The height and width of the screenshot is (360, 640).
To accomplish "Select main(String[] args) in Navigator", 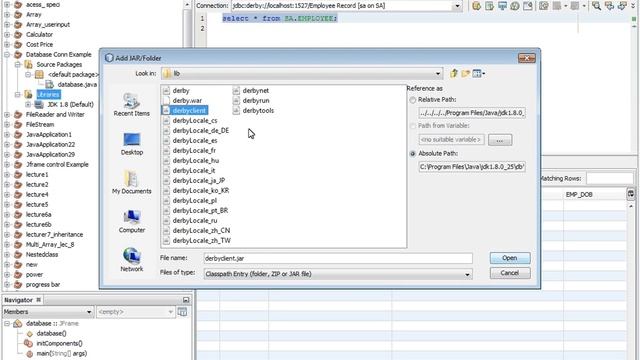I will (x=62, y=353).
